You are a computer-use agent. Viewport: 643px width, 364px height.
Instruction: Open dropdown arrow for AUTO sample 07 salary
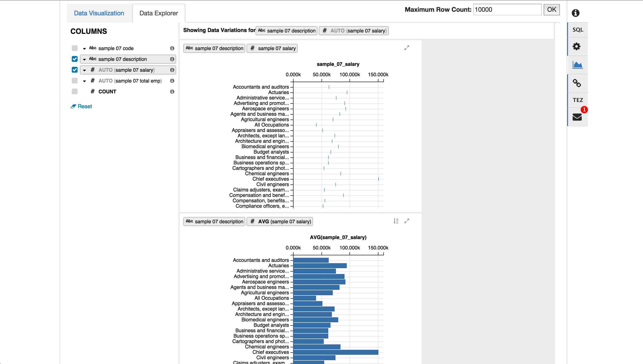click(x=85, y=70)
